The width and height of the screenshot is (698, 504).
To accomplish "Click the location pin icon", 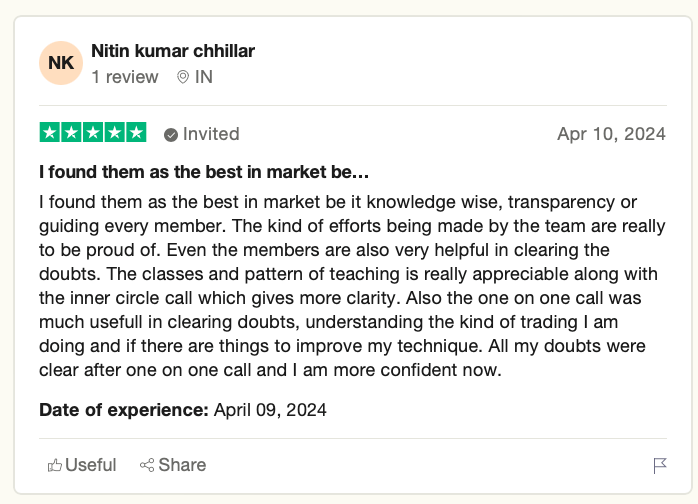I will pos(182,77).
